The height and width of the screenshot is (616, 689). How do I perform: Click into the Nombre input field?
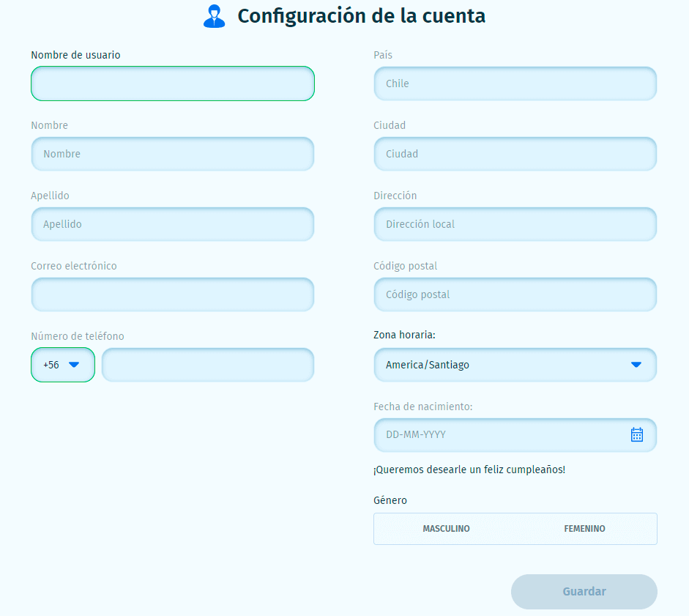pos(173,154)
